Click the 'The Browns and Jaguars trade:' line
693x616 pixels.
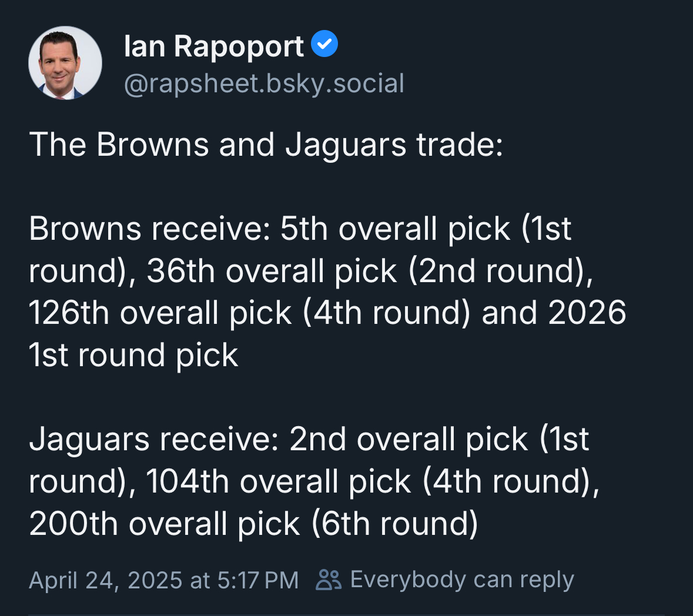[266, 145]
